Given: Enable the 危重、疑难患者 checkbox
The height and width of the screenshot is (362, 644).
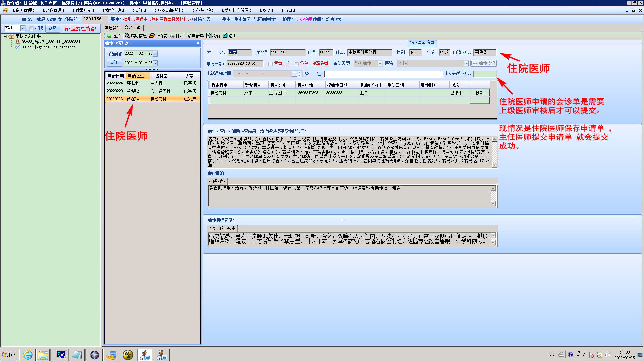Looking at the screenshot, I should pyautogui.click(x=296, y=64).
